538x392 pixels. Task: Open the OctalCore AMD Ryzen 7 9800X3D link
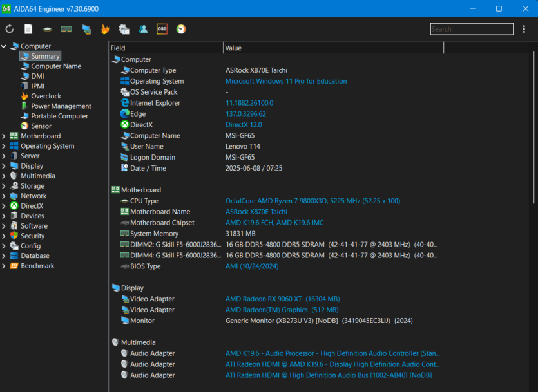[313, 201]
